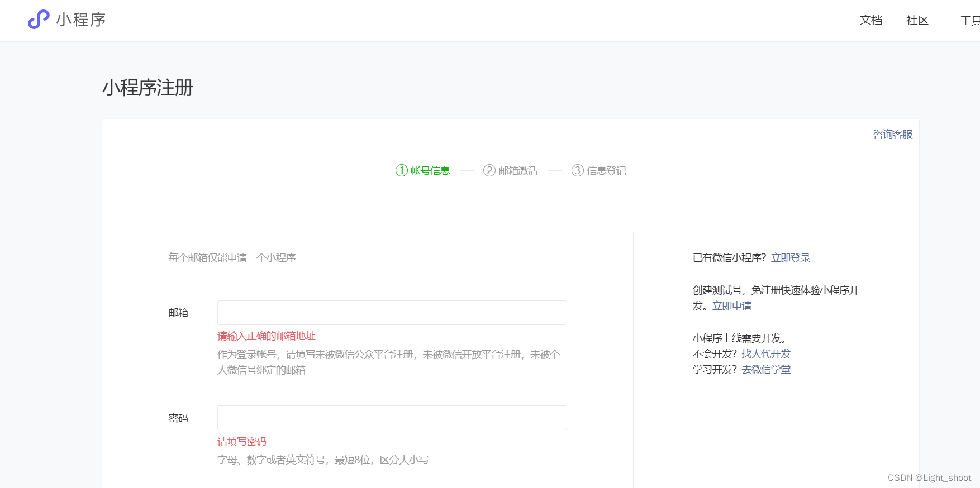The width and height of the screenshot is (980, 488).
Task: Click the red 请输入正确的邮箱地址 error text
Action: pyautogui.click(x=267, y=336)
